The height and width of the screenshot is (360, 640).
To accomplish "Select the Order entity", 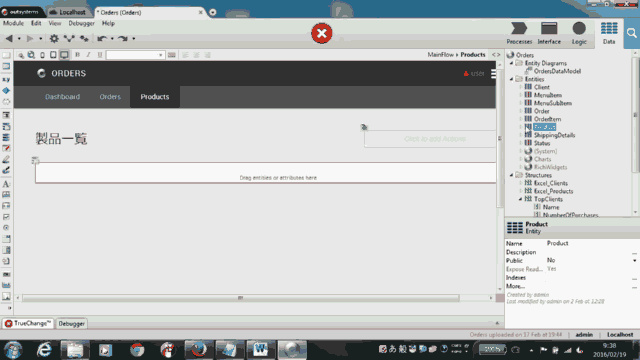I will (x=542, y=111).
